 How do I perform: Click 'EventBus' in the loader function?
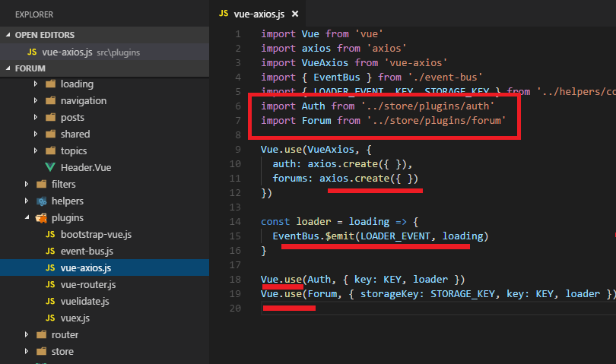296,236
